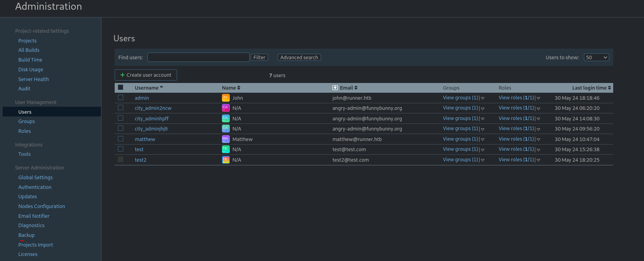Click the checkbox in the test2 row
The width and height of the screenshot is (644, 261).
point(121,159)
